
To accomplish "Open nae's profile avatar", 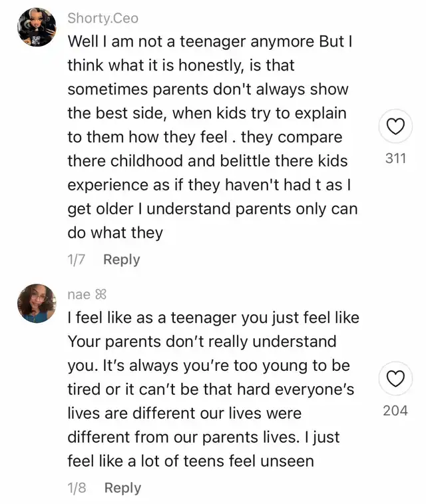I will (37, 303).
